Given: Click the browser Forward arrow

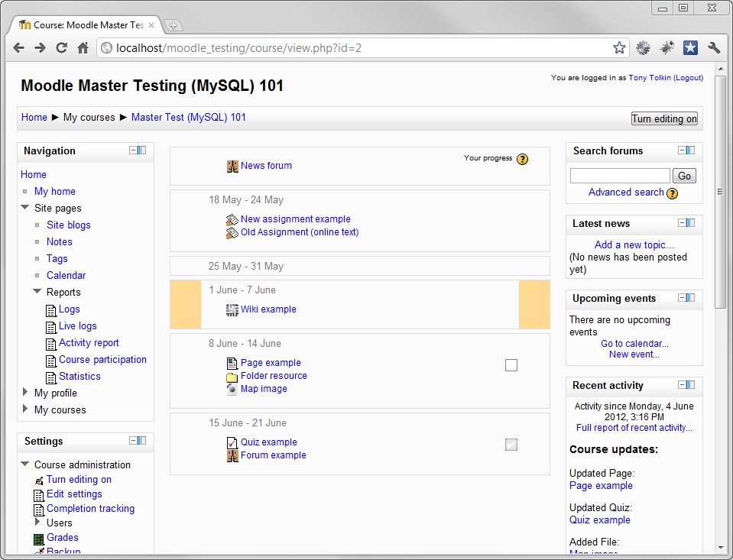Looking at the screenshot, I should coord(41,47).
